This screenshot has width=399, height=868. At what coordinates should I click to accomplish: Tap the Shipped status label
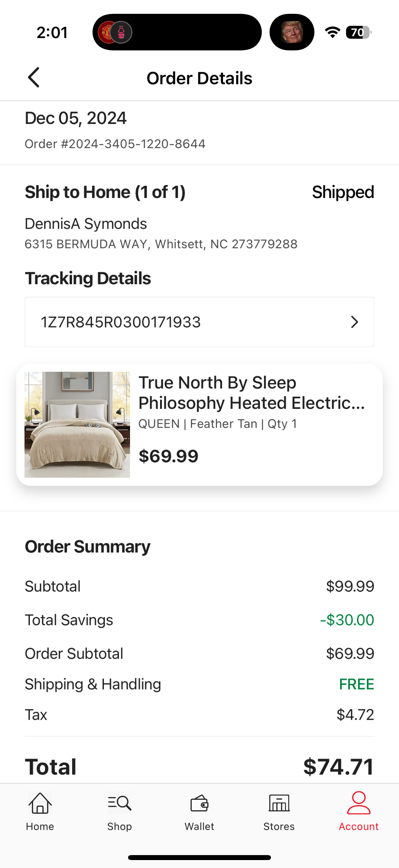343,192
